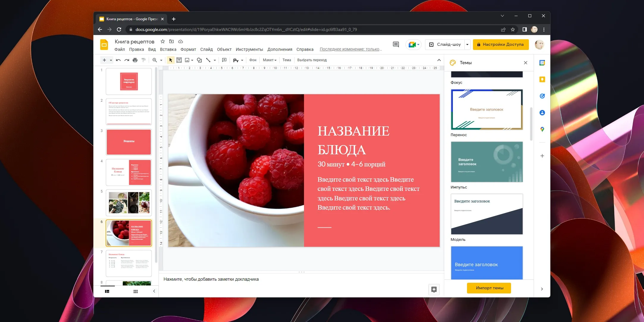Viewport: 644px width, 322px height.
Task: Start the Слайд-шоу presentation
Action: coord(445,45)
